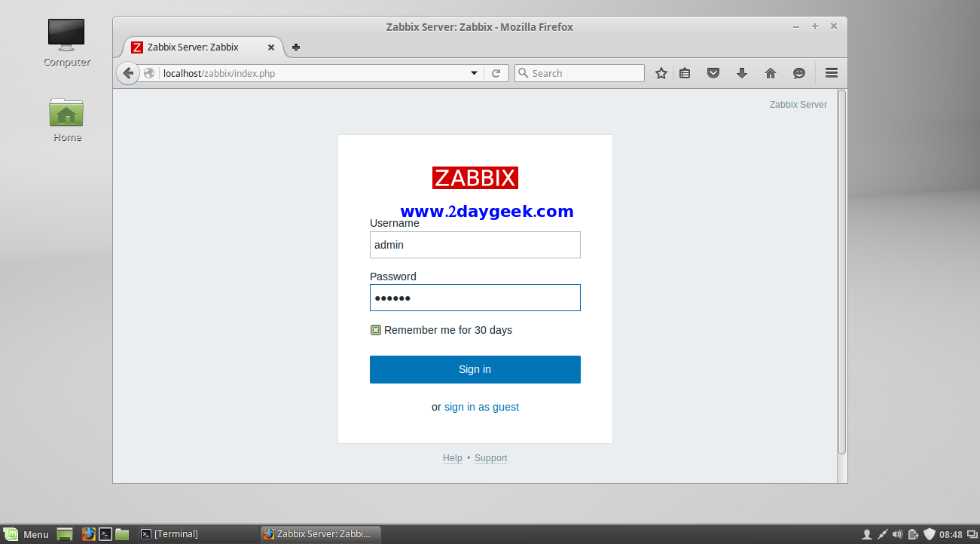Open the Help link below login
The width and height of the screenshot is (980, 544).
453,458
